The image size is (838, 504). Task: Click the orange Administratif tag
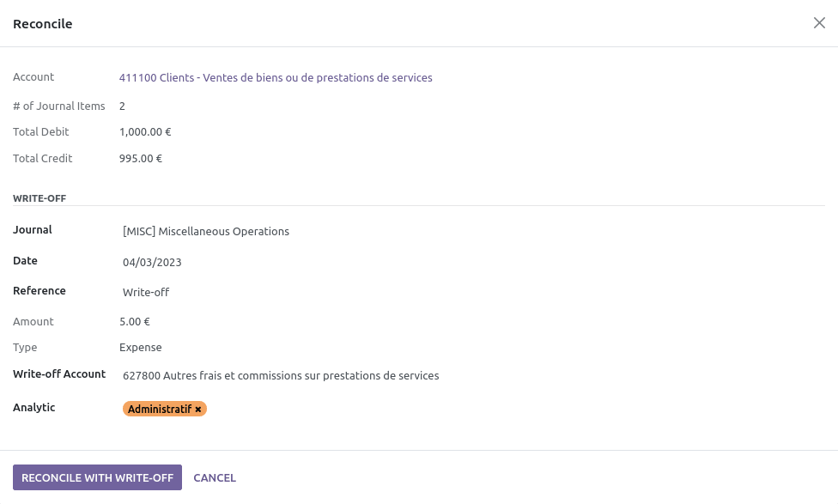[x=159, y=409]
